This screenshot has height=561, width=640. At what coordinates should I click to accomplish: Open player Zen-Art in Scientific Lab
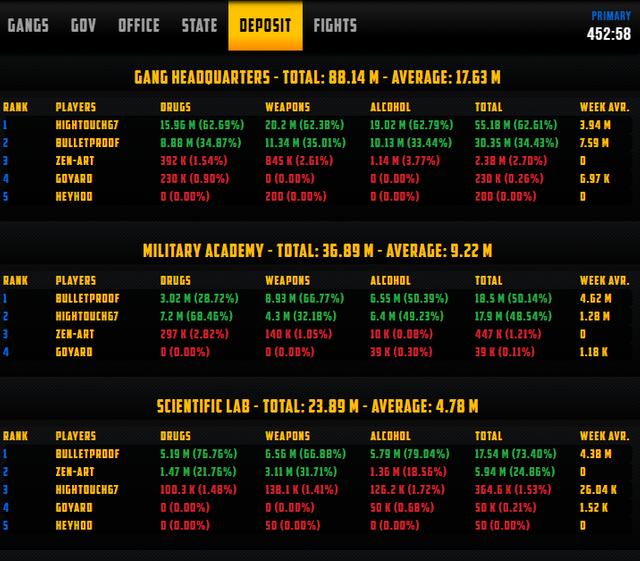click(75, 472)
